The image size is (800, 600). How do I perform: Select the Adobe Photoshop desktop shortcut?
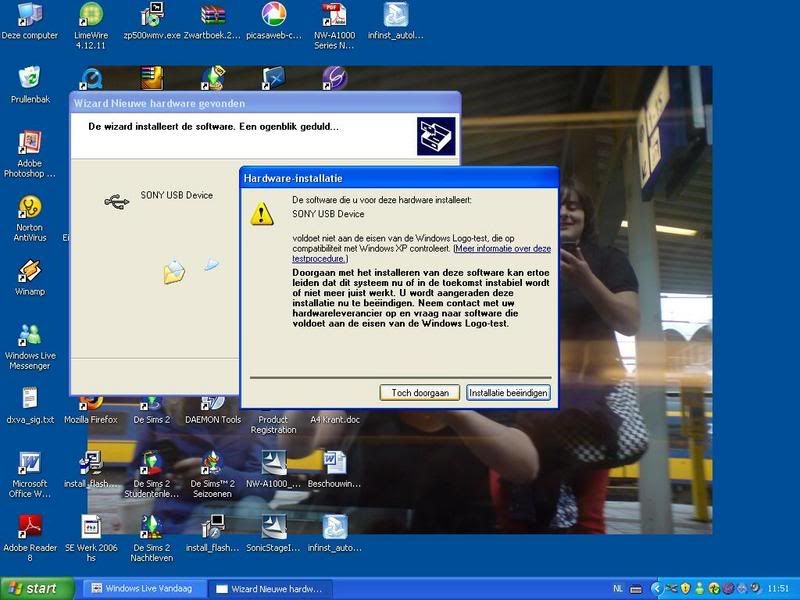pos(30,154)
